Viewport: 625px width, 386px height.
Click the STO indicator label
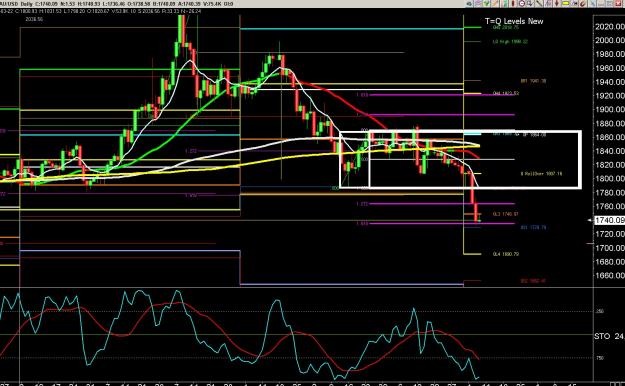click(x=602, y=336)
